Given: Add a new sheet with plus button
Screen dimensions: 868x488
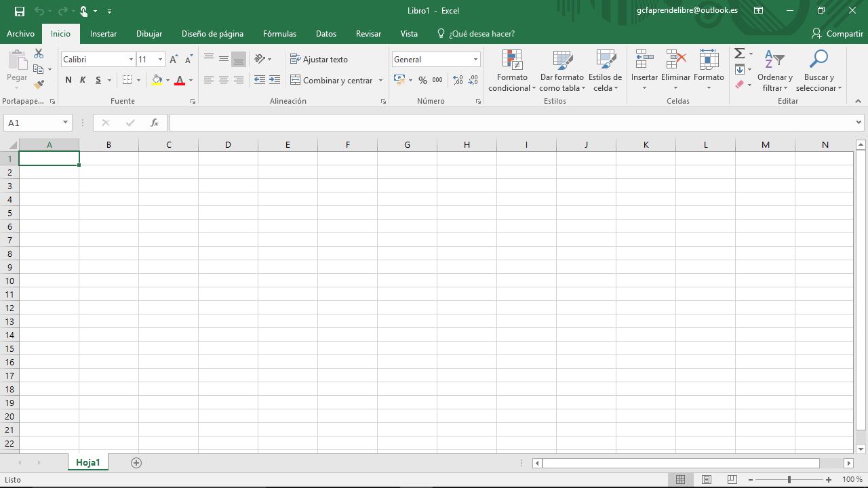Looking at the screenshot, I should [136, 462].
